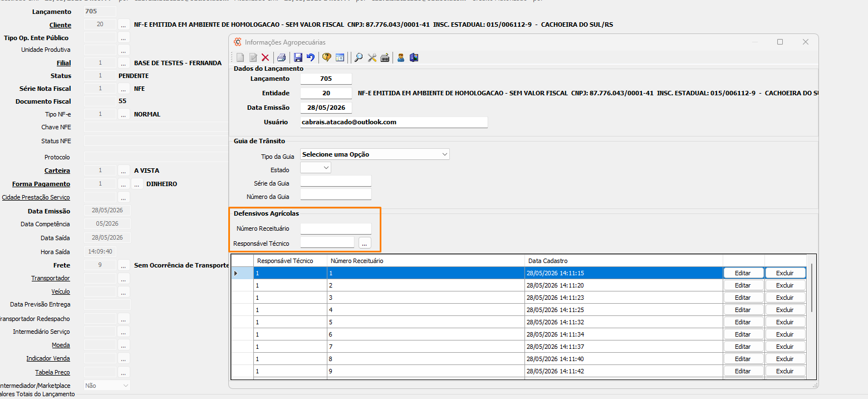Expand the Tipo da Guia dropdown

[x=444, y=154]
